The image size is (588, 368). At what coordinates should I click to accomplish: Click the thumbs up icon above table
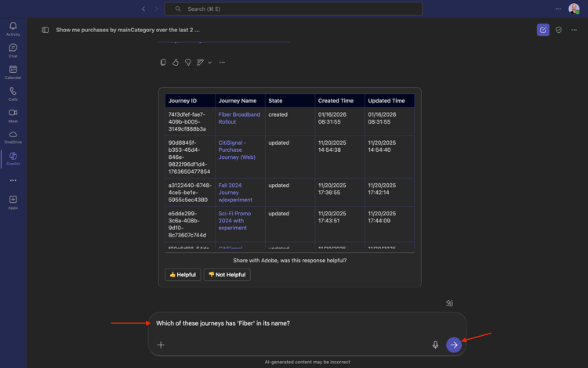point(176,63)
